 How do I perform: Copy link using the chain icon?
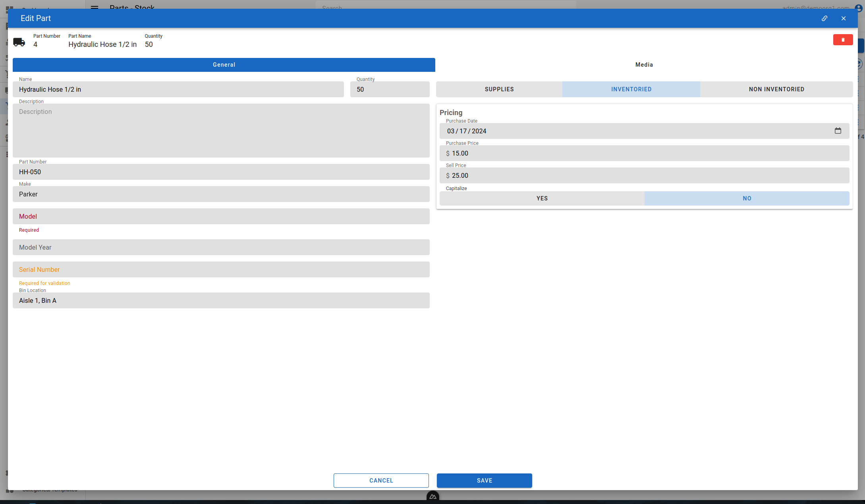[x=824, y=18]
